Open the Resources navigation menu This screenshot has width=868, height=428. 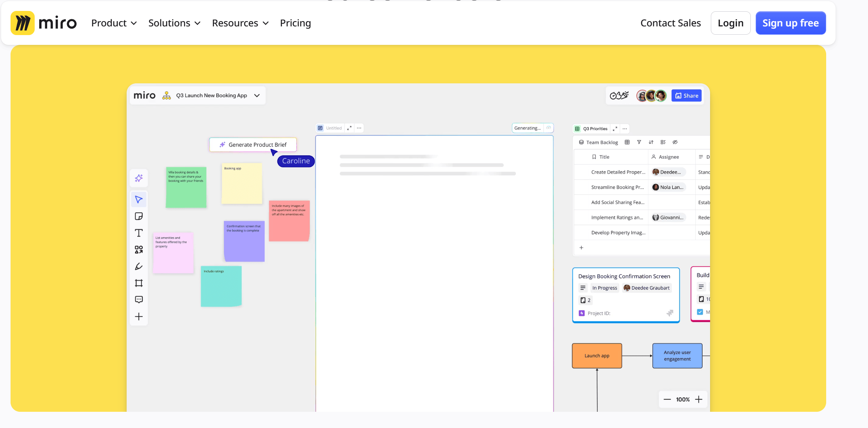point(240,23)
